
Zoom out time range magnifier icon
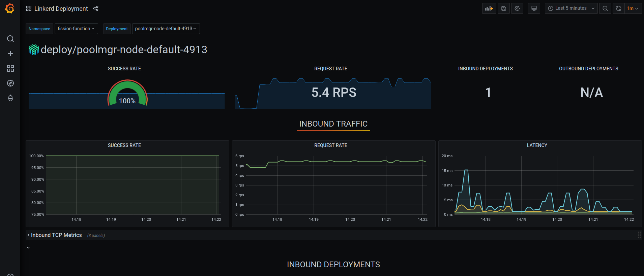[x=605, y=8]
